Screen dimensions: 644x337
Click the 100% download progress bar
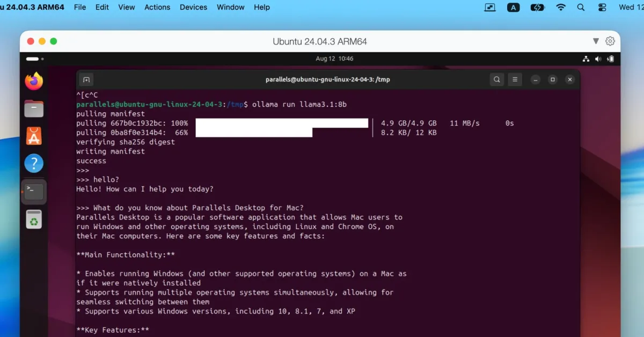(x=282, y=123)
